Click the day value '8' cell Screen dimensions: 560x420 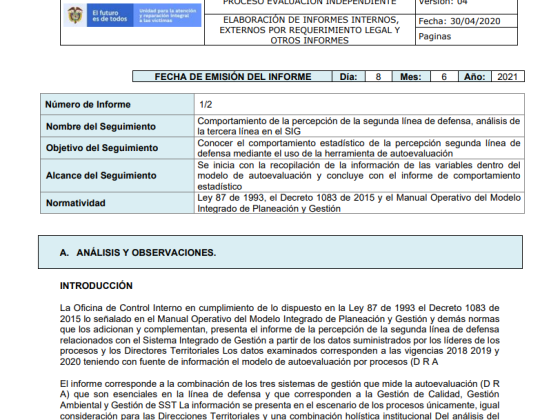point(378,77)
